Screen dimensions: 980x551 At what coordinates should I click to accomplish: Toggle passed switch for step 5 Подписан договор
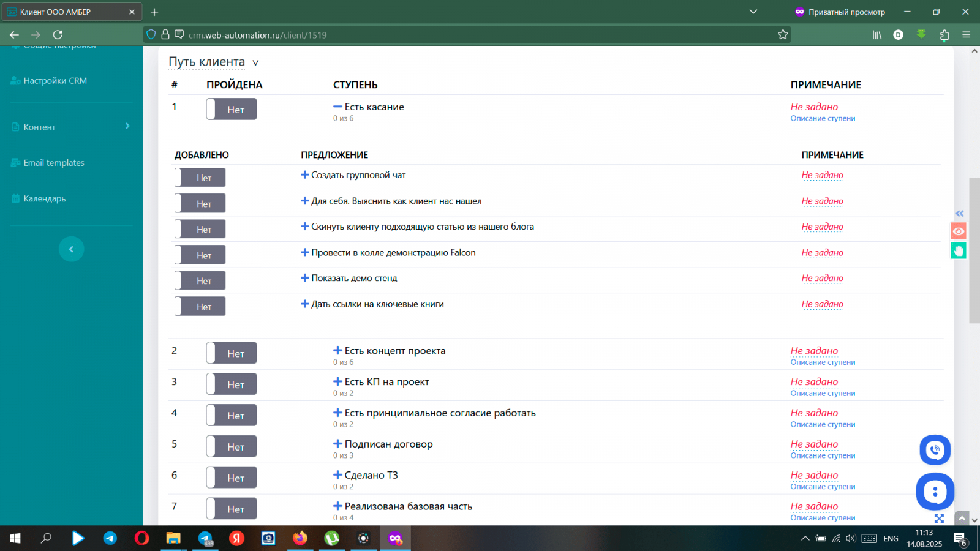pyautogui.click(x=232, y=446)
